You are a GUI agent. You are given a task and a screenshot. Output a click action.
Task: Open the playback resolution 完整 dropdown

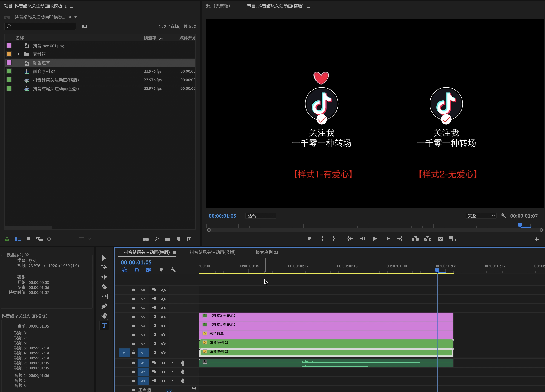point(481,216)
